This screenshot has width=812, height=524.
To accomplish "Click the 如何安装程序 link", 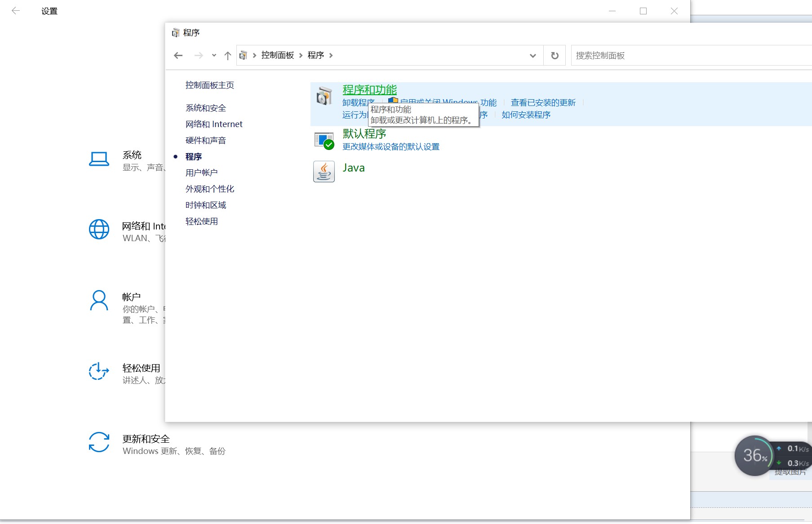I will 526,115.
